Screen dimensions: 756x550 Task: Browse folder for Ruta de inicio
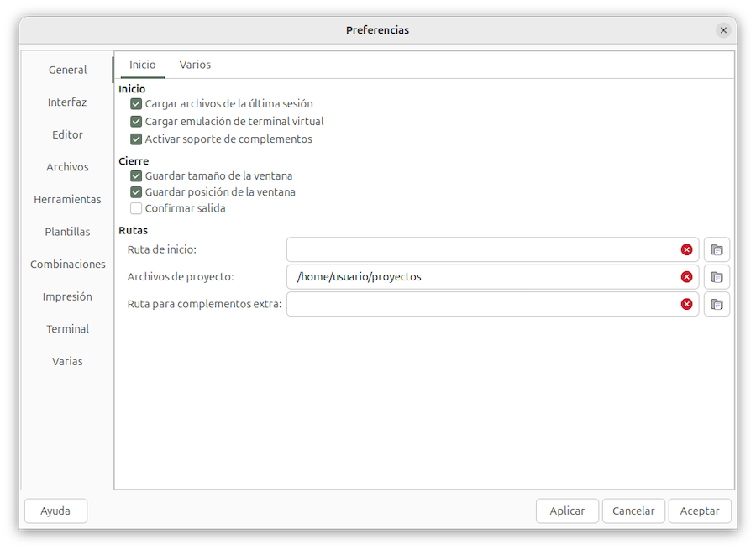[717, 249]
